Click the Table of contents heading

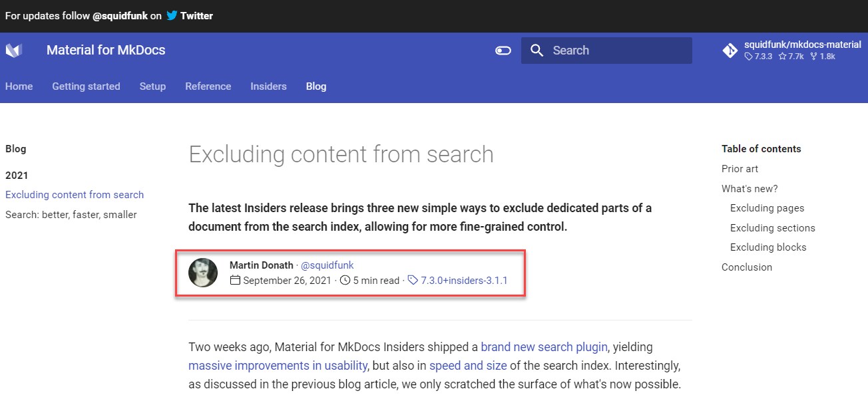pos(761,149)
